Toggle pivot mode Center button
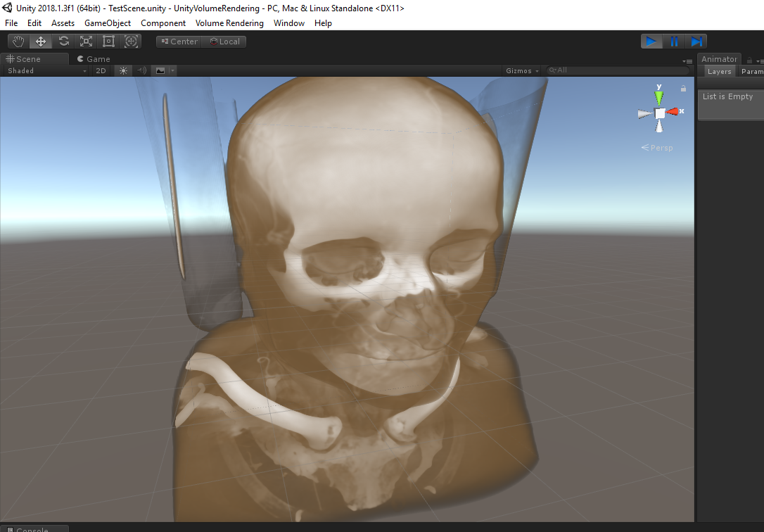The width and height of the screenshot is (764, 532). [179, 42]
